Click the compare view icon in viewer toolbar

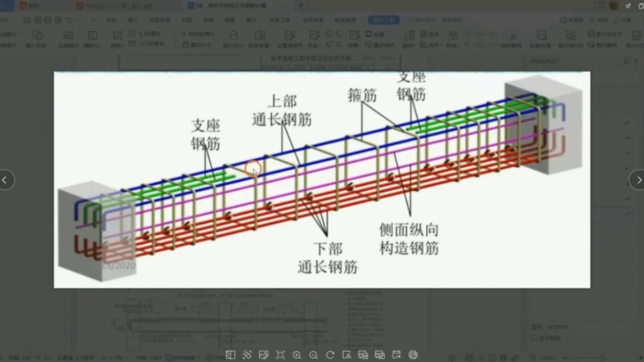click(230, 355)
